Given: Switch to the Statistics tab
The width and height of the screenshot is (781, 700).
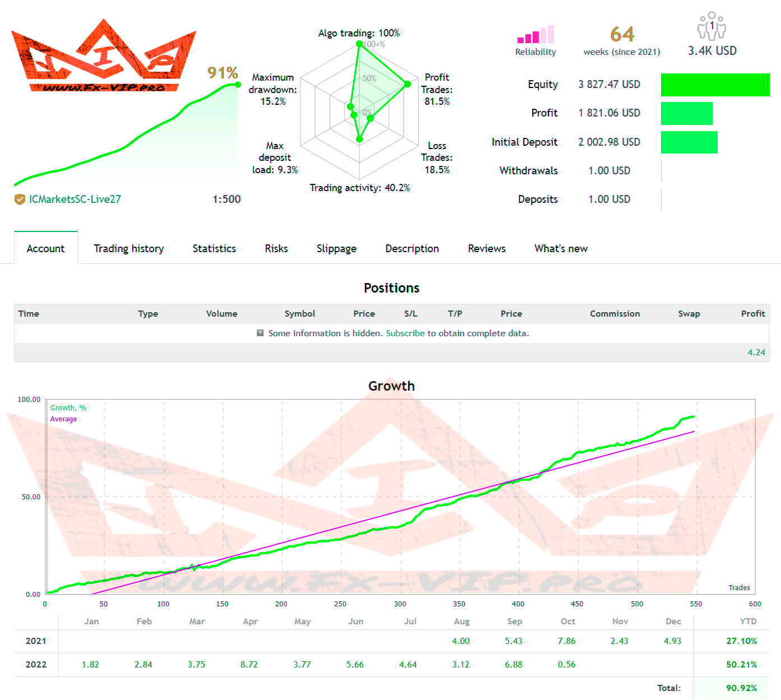Looking at the screenshot, I should pyautogui.click(x=214, y=248).
